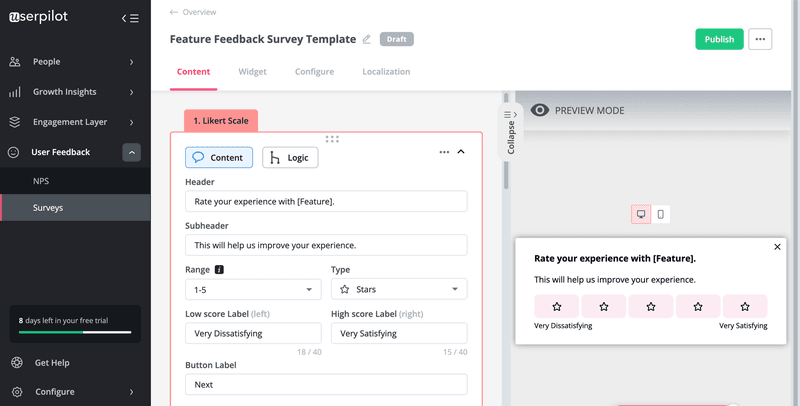Click the 1. Likert Scale label
Image resolution: width=800 pixels, height=406 pixels.
(221, 121)
